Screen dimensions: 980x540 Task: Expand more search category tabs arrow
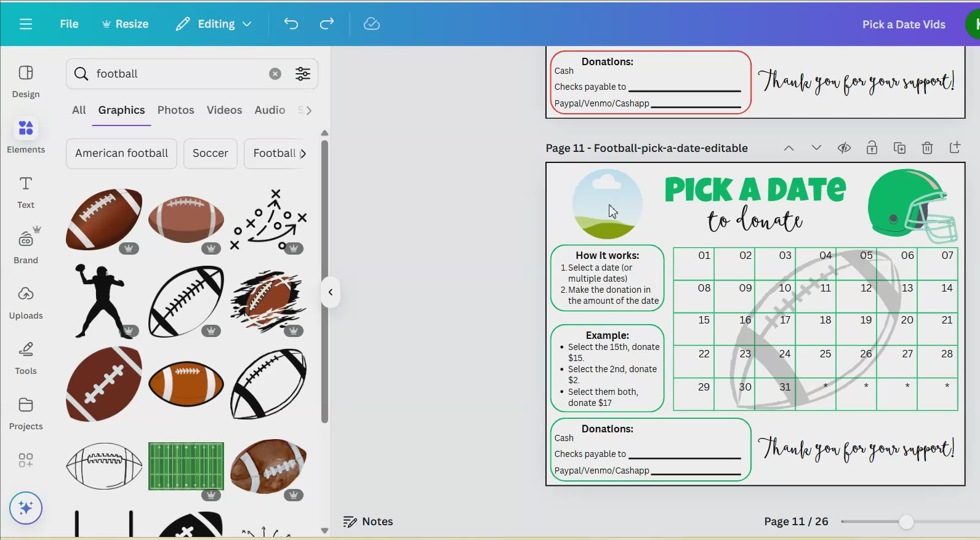click(x=308, y=110)
